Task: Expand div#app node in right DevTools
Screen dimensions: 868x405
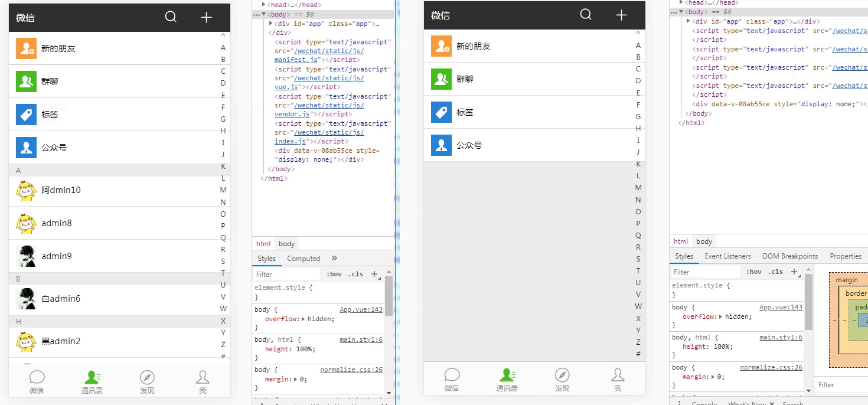Action: 688,21
